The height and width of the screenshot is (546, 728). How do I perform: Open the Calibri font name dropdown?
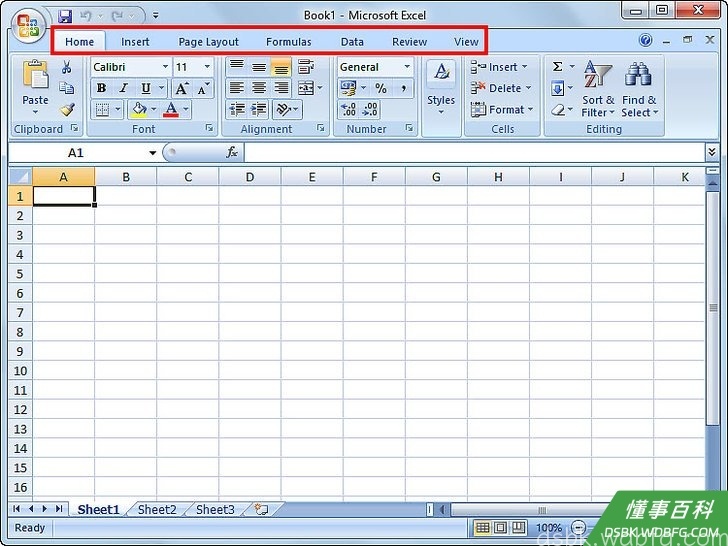pos(165,67)
